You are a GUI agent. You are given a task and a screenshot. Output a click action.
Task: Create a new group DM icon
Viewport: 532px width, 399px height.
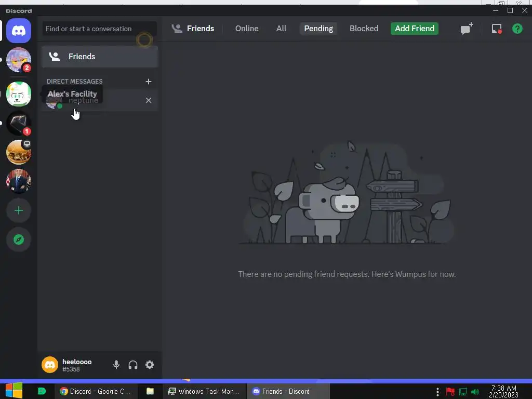[x=467, y=29]
